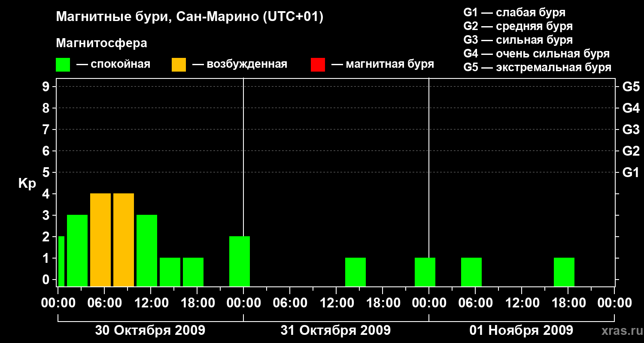644x343 pixels.
Task: Click the 'G3 — сильная буря' legend line
Action: [518, 40]
